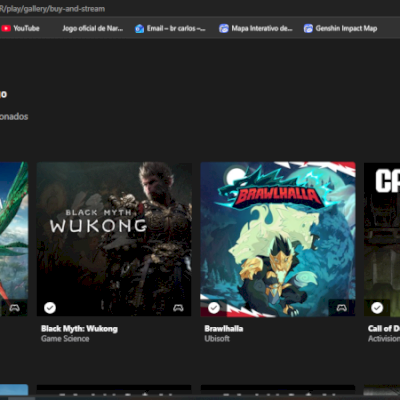Click the browser address bar URL
Viewport: 400px width, 400px height.
(x=52, y=9)
